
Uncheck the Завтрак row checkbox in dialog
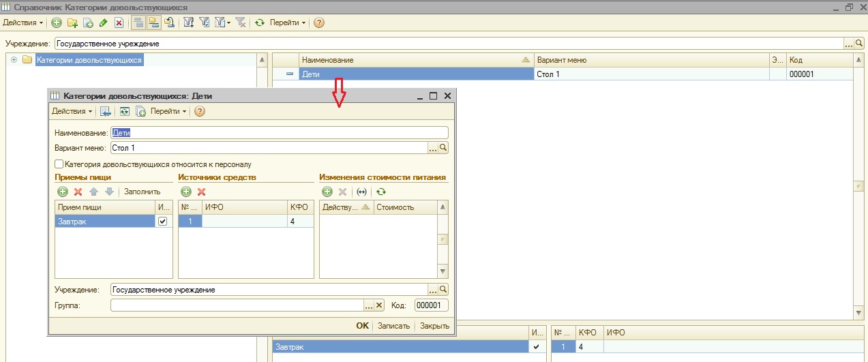tap(162, 222)
